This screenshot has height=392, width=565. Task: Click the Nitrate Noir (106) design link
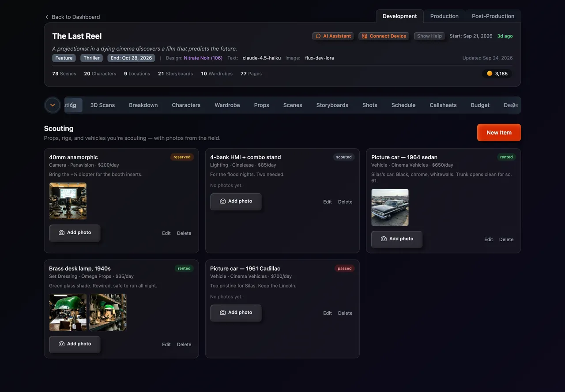203,58
